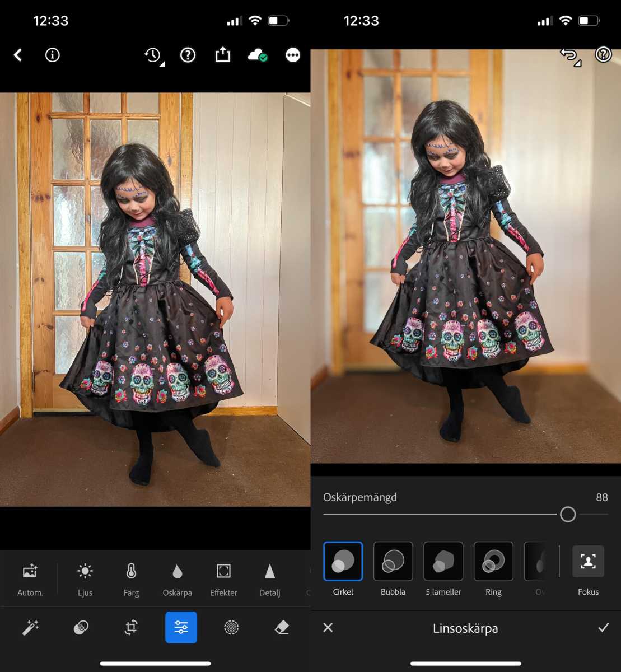Tap the share export icon
621x672 pixels.
point(223,55)
